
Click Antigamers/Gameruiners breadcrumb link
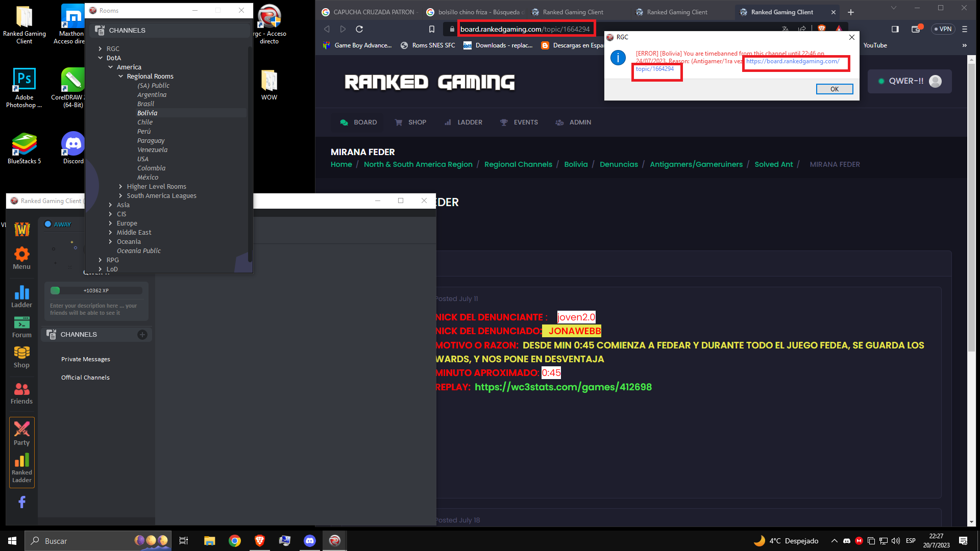click(696, 164)
